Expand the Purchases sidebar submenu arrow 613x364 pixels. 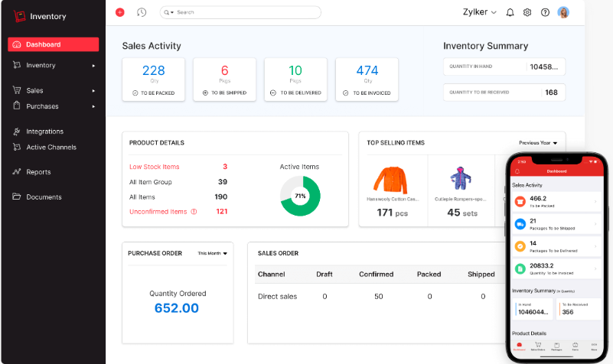(x=93, y=106)
